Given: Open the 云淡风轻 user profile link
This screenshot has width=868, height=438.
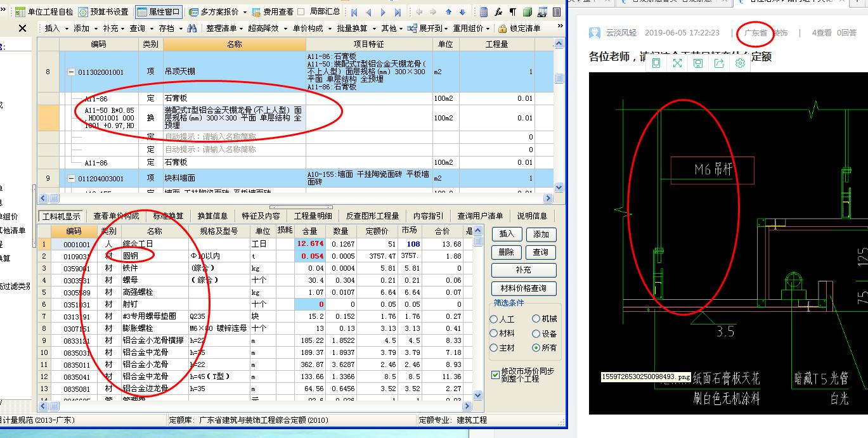Looking at the screenshot, I should (x=621, y=33).
